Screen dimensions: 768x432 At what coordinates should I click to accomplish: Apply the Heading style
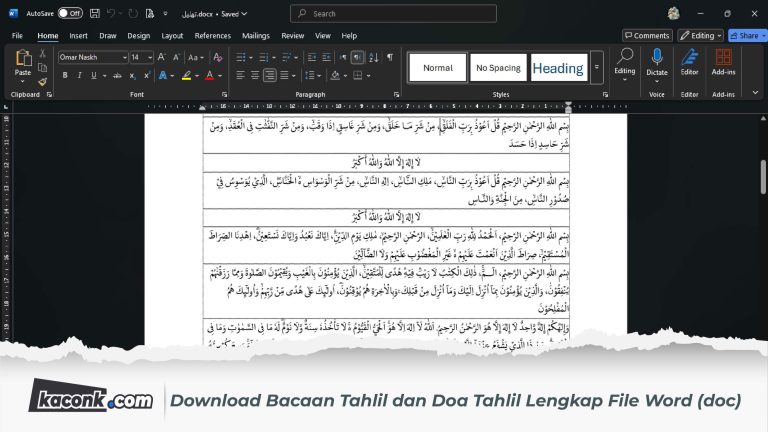coord(558,68)
